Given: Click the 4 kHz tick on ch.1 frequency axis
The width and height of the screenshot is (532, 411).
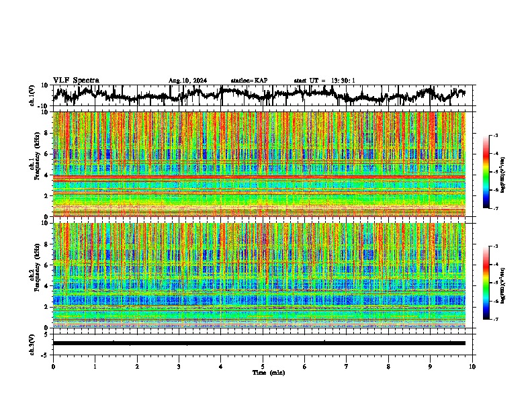Looking at the screenshot, I should click(x=46, y=175).
